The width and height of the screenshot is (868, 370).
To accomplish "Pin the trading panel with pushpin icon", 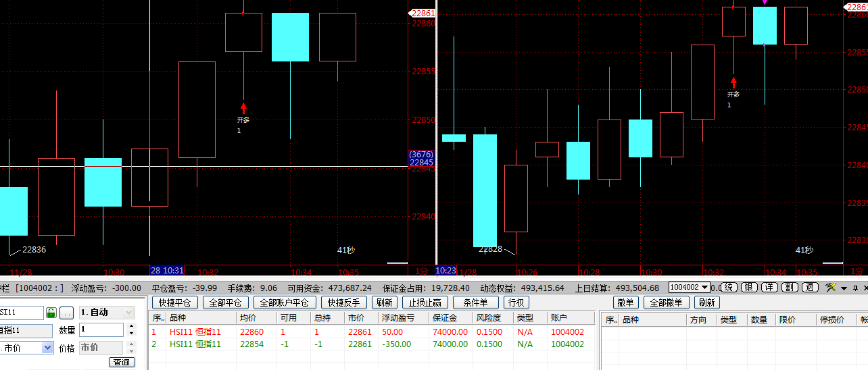I will (x=854, y=288).
